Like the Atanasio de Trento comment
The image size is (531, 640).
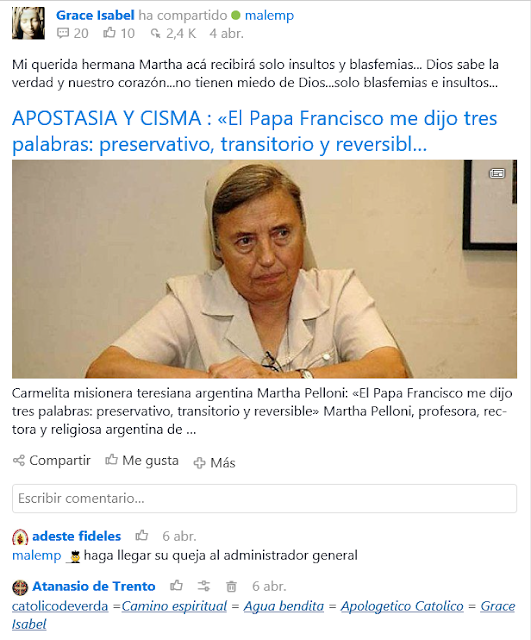(x=176, y=586)
